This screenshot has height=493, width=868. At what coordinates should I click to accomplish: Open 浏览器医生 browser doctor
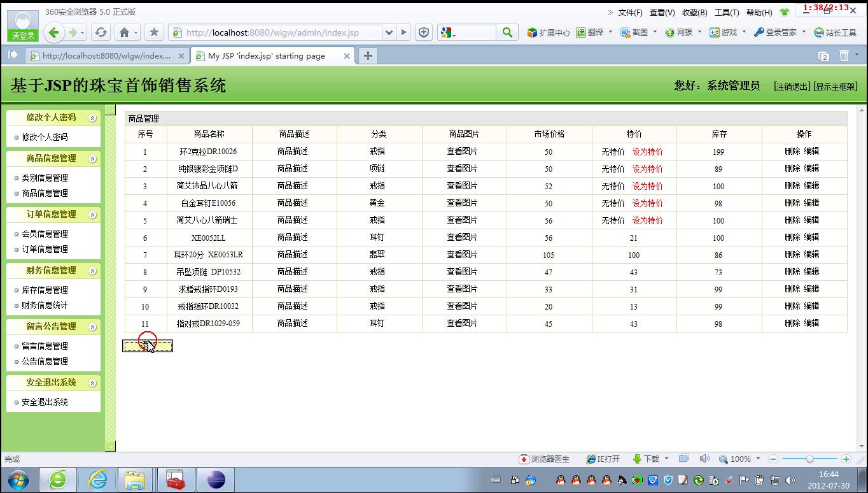(545, 459)
